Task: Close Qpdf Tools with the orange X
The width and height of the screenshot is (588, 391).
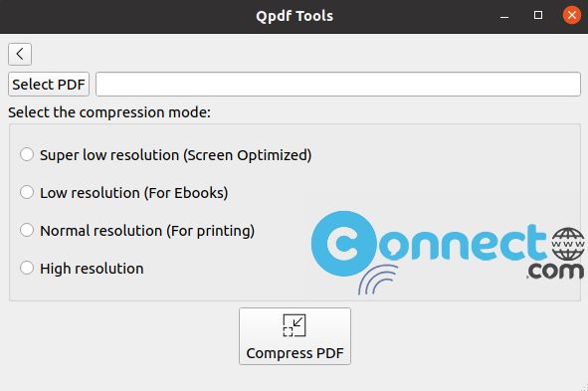Action: pos(572,15)
